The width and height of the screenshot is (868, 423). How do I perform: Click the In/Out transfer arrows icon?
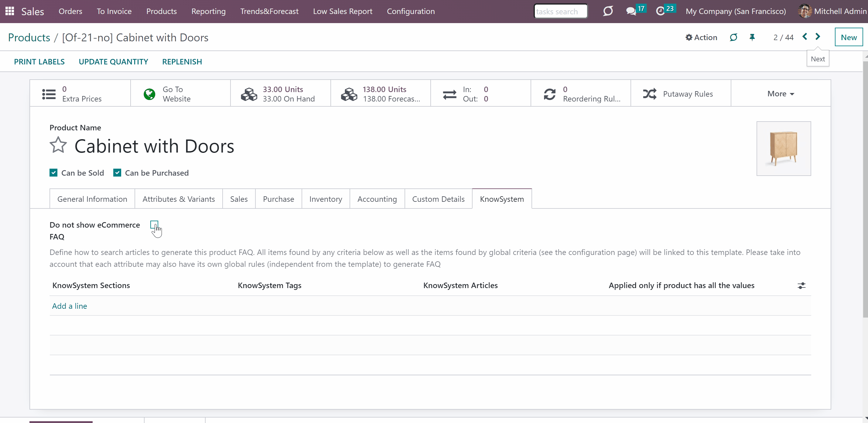pyautogui.click(x=449, y=95)
